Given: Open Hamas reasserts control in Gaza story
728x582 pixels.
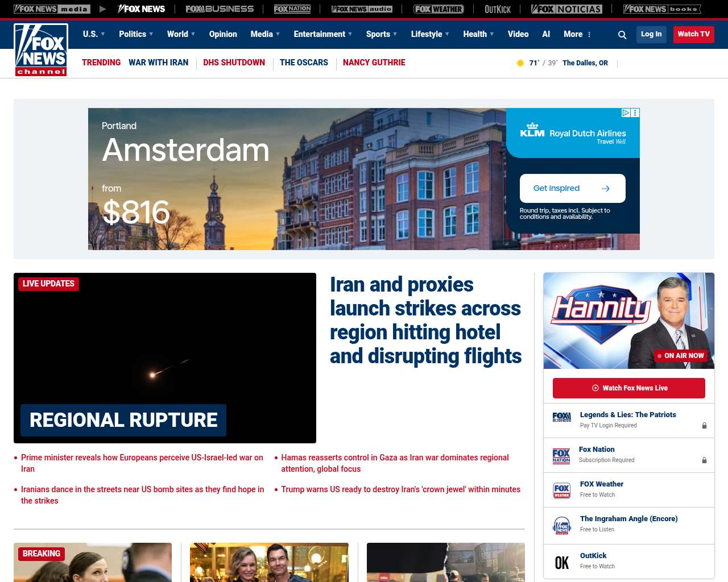Looking at the screenshot, I should 395,463.
